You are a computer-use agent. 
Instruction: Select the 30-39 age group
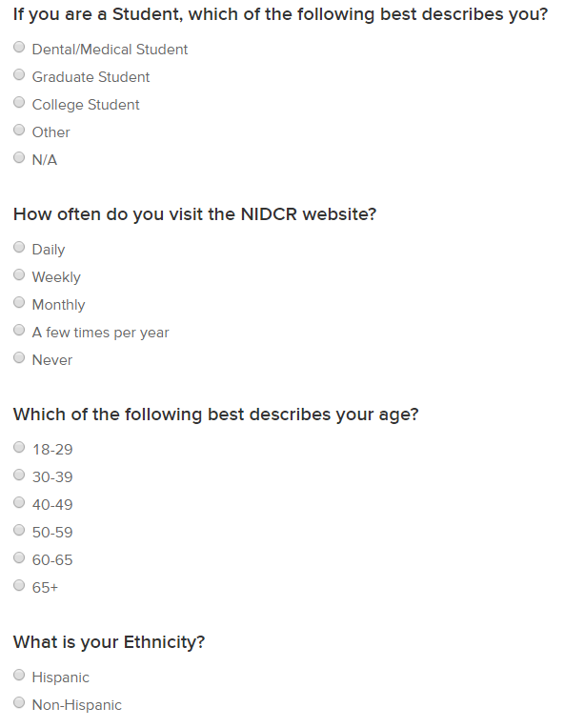[19, 475]
